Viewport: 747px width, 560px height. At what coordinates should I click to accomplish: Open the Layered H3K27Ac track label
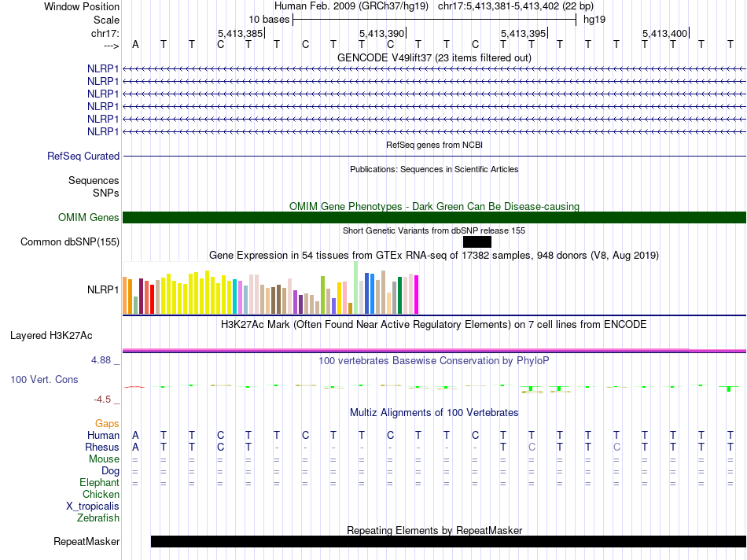[51, 336]
